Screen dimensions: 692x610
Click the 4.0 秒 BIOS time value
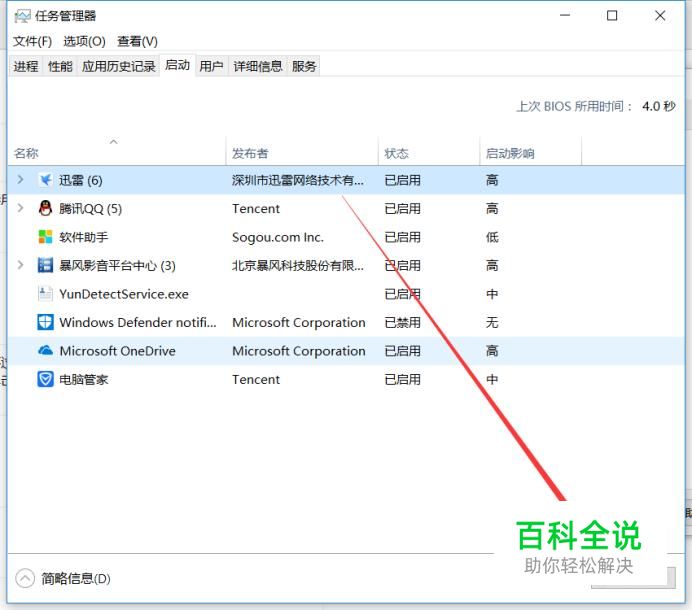pos(659,106)
